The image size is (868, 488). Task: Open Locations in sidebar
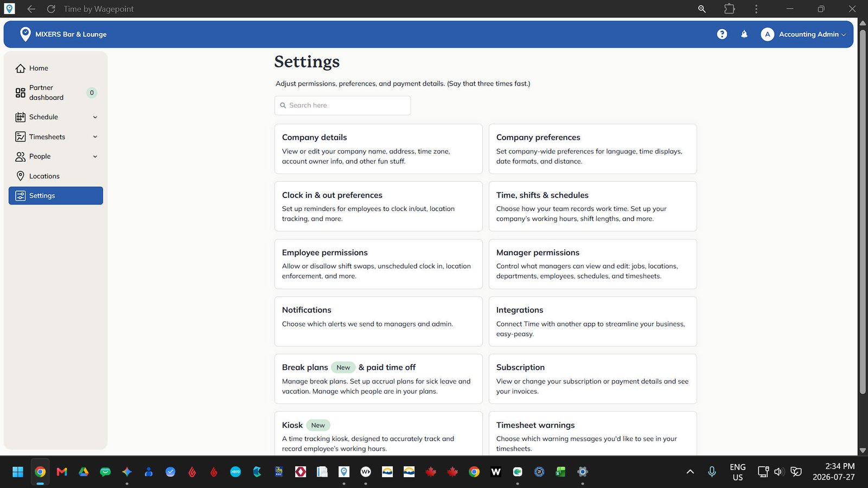(x=56, y=176)
